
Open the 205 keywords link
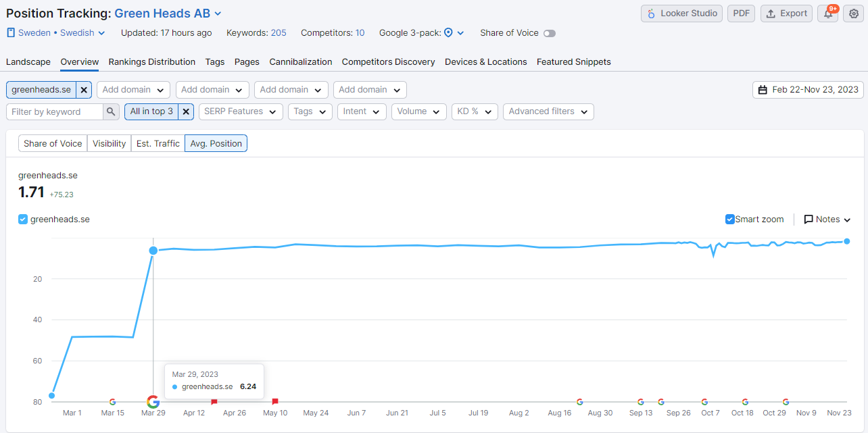[x=279, y=32]
